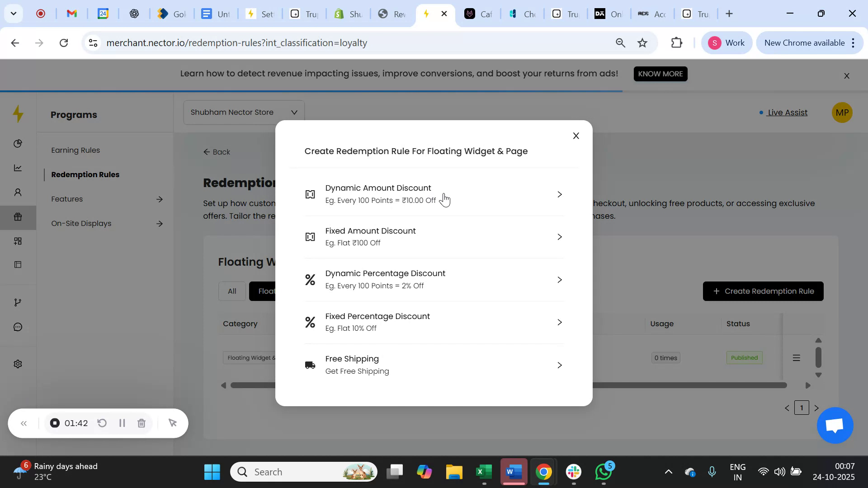Click the Live Assist link

pos(788,113)
